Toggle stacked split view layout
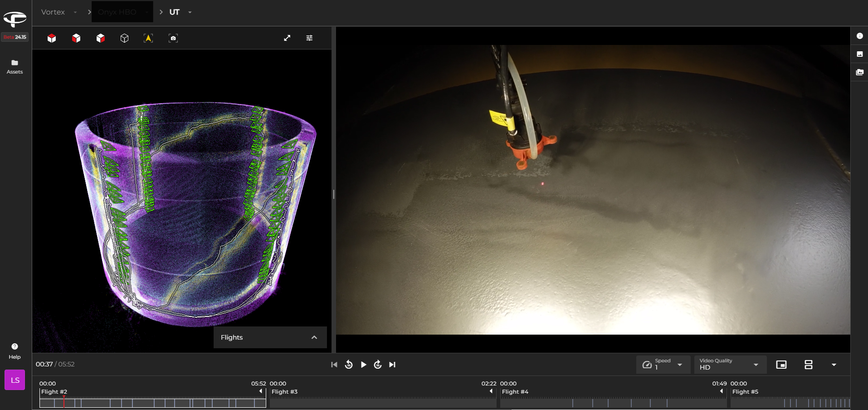Screen dimensions: 868x410 [x=808, y=365]
